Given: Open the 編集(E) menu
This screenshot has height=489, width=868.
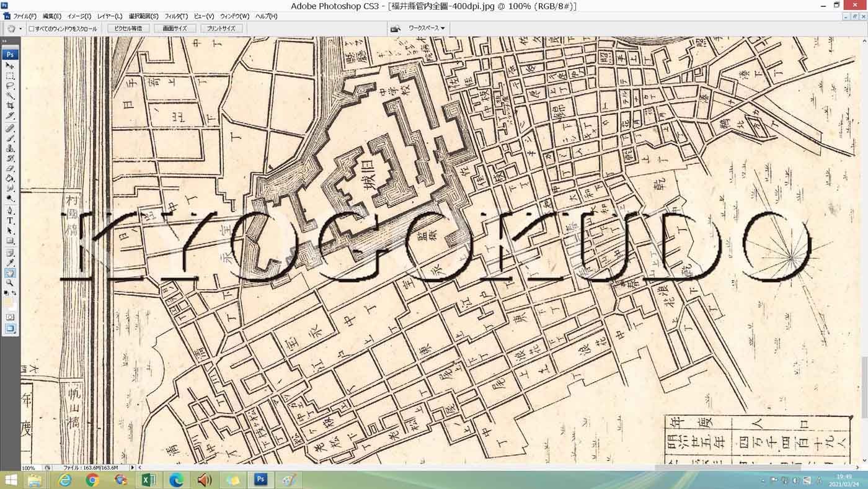Looking at the screenshot, I should click(x=51, y=16).
